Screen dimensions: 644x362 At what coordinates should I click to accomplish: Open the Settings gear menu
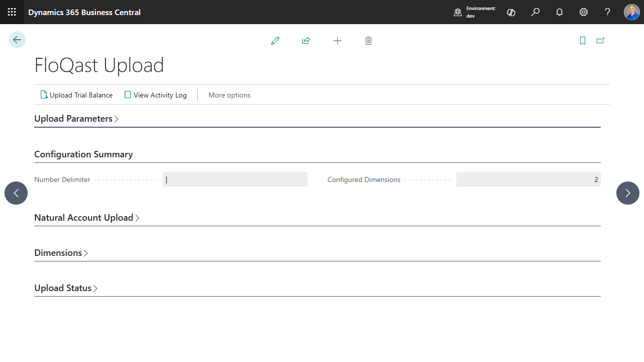[x=584, y=12]
